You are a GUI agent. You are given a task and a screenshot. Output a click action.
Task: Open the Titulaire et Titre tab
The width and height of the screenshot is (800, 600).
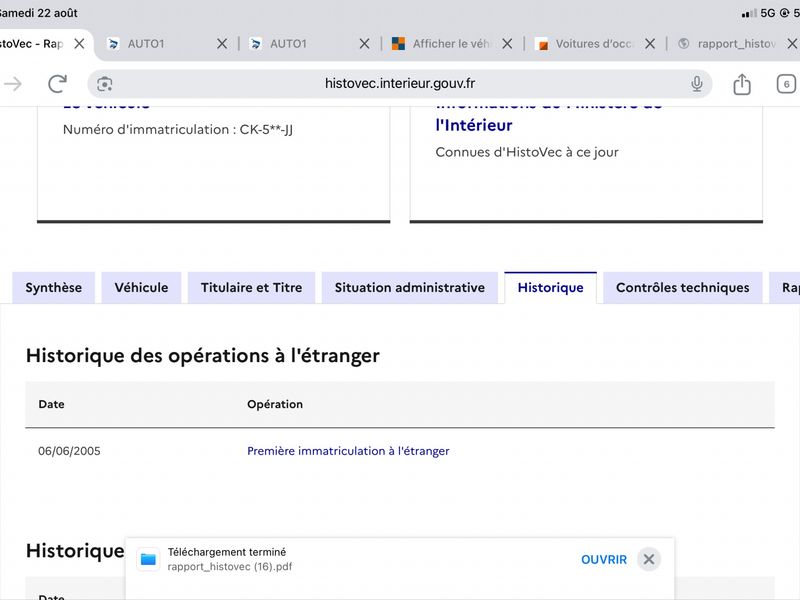tap(252, 288)
